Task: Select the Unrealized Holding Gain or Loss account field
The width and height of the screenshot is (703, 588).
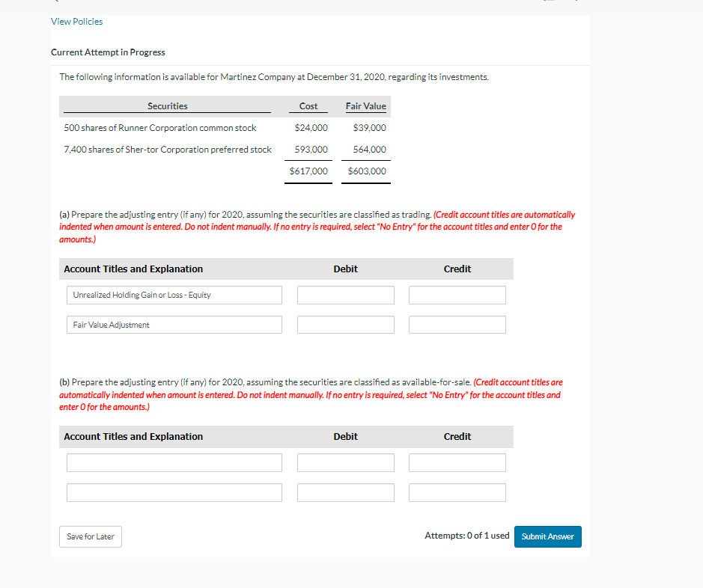Action: coord(174,295)
